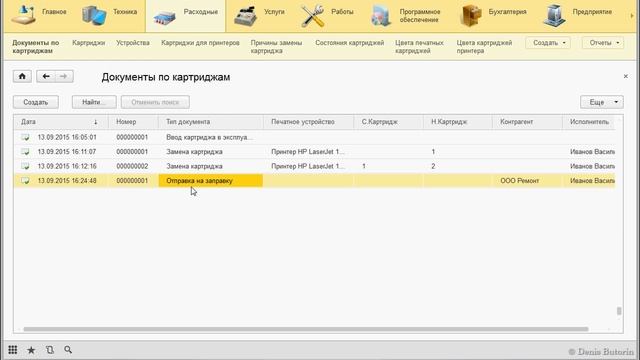Open search magnifier icon in bottom bar
The width and height of the screenshot is (640, 360).
(68, 350)
